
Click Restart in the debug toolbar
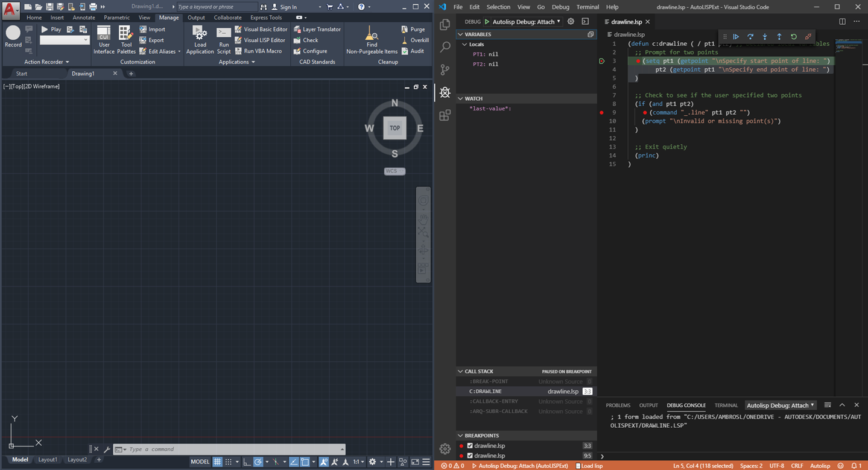794,37
